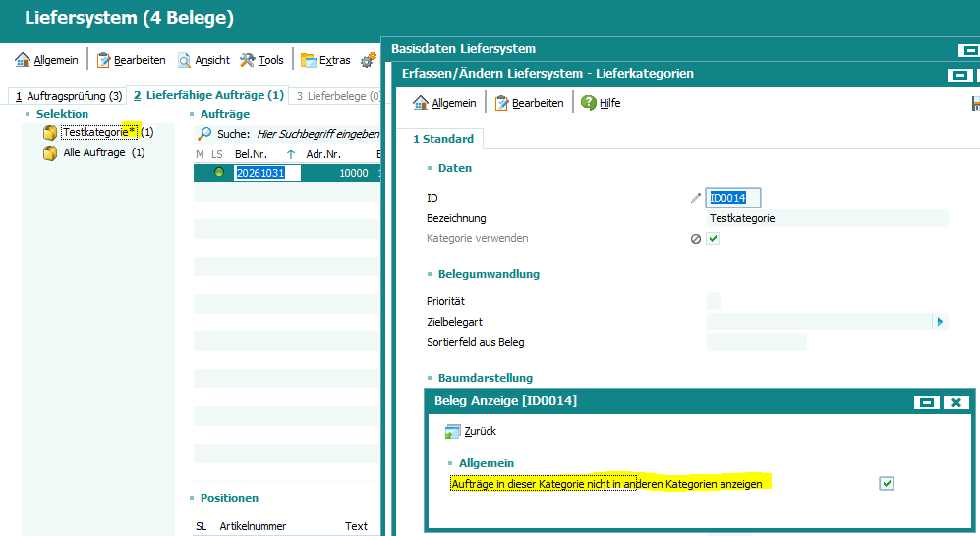Click into the Bezeichnung field Testkategorie

(826, 218)
